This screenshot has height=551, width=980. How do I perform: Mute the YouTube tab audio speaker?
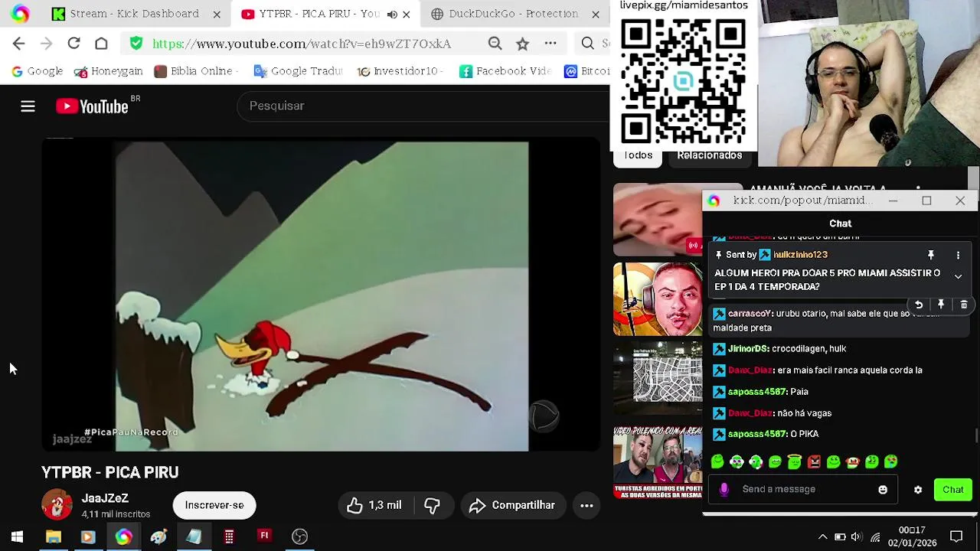pyautogui.click(x=392, y=14)
